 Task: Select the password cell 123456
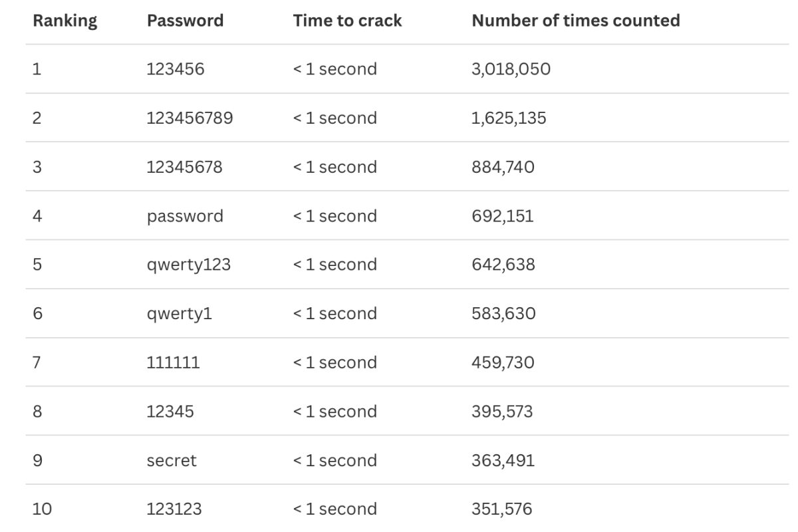175,69
